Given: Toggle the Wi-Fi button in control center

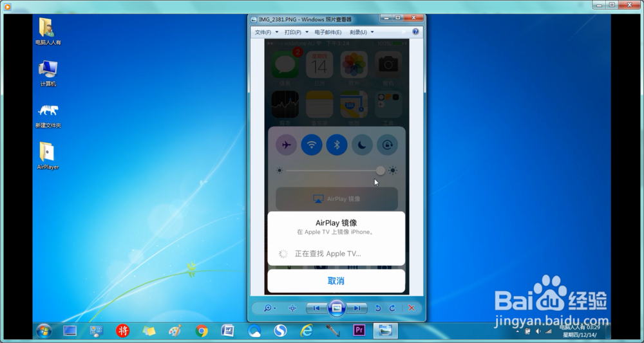Looking at the screenshot, I should tap(312, 145).
